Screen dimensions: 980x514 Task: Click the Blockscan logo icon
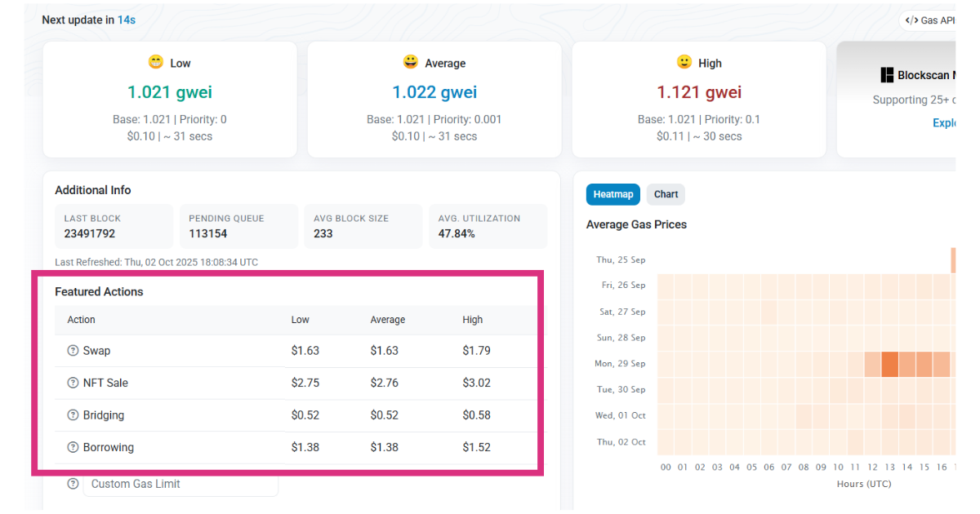tap(887, 75)
